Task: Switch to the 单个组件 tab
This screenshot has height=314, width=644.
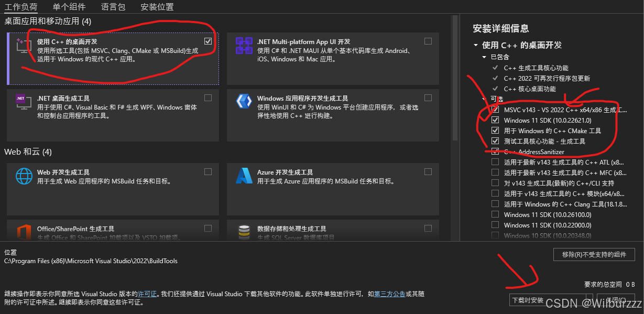Action: pyautogui.click(x=69, y=7)
